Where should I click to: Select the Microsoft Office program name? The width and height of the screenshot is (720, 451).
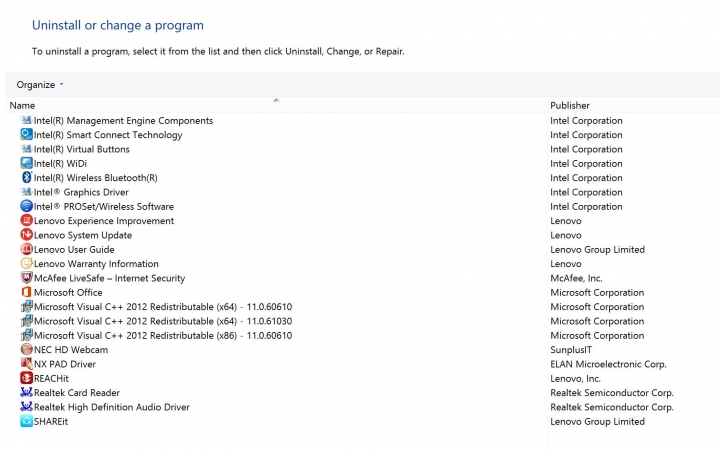pyautogui.click(x=68, y=292)
